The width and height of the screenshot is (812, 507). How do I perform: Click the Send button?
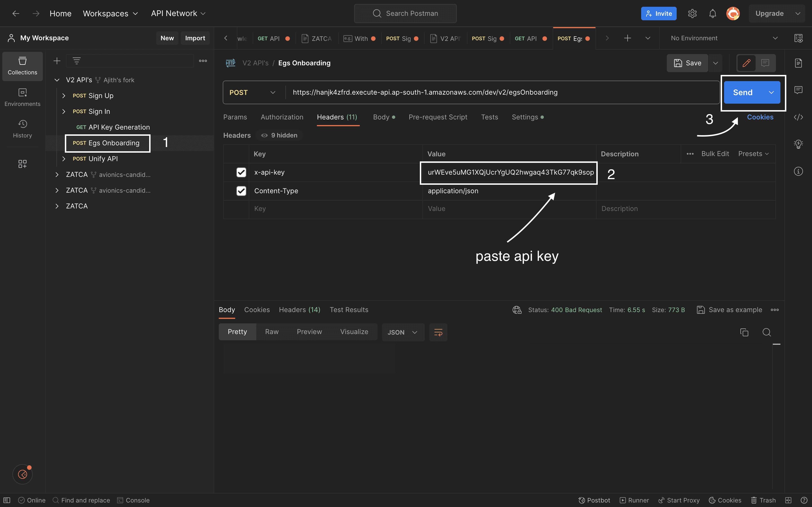coord(743,92)
